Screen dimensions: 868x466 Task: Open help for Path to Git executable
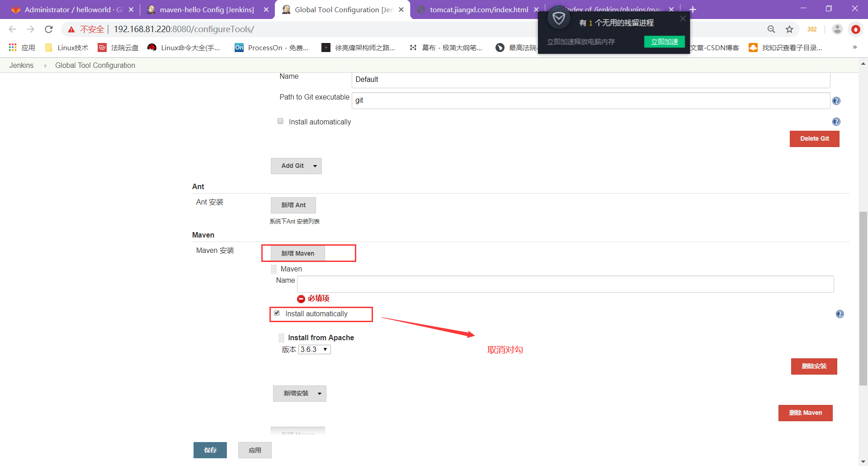pyautogui.click(x=836, y=101)
